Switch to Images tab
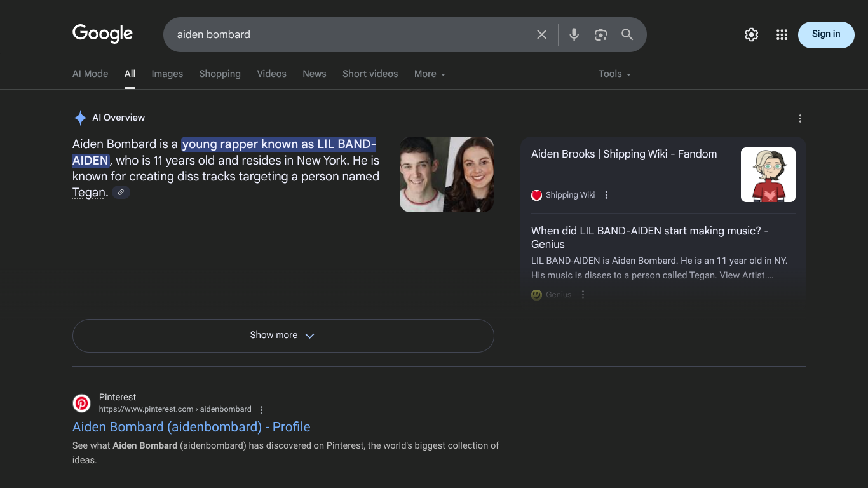Viewport: 868px width, 488px height. coord(167,74)
